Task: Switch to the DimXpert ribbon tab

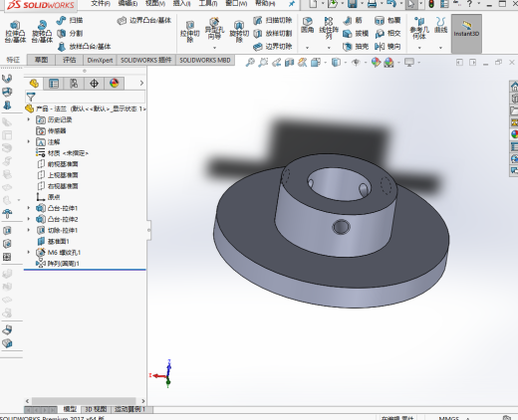Action: (x=100, y=60)
